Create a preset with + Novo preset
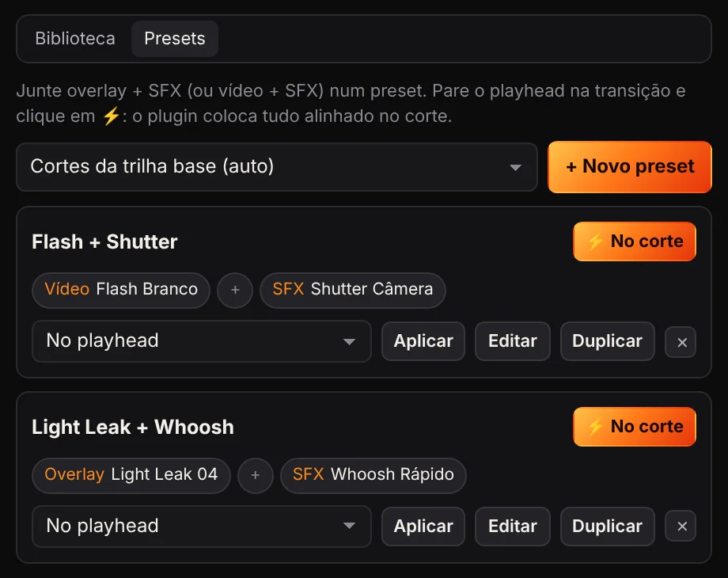This screenshot has height=578, width=728. coord(630,167)
